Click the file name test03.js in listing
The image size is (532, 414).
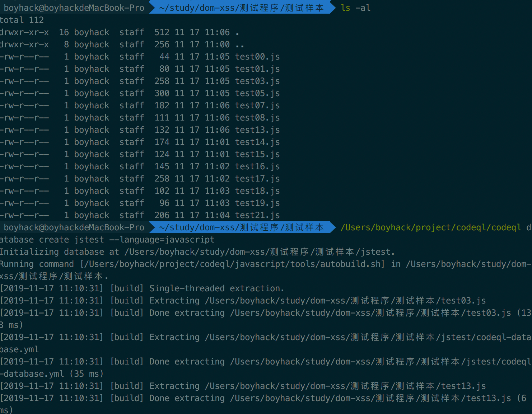click(x=257, y=81)
